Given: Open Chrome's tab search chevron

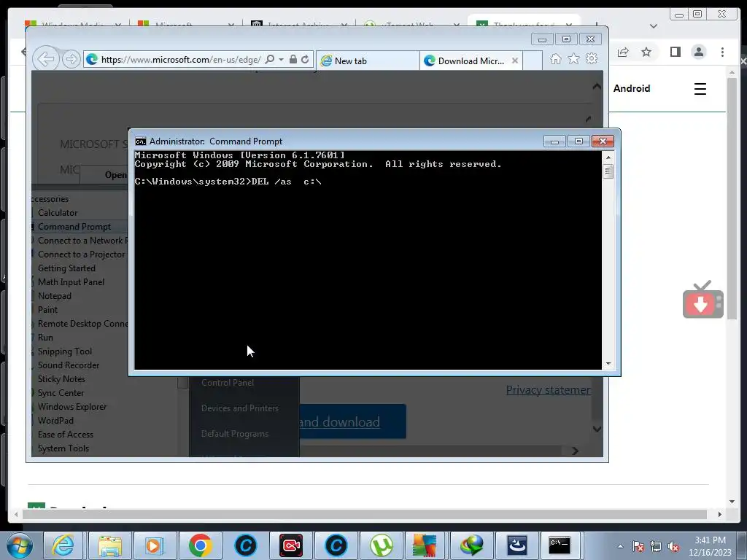Looking at the screenshot, I should click(654, 26).
